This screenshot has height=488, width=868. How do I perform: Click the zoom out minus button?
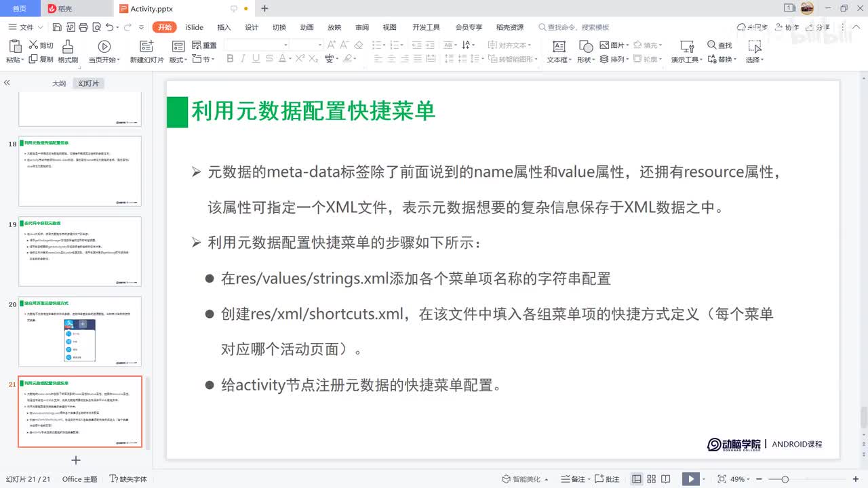pos(760,479)
